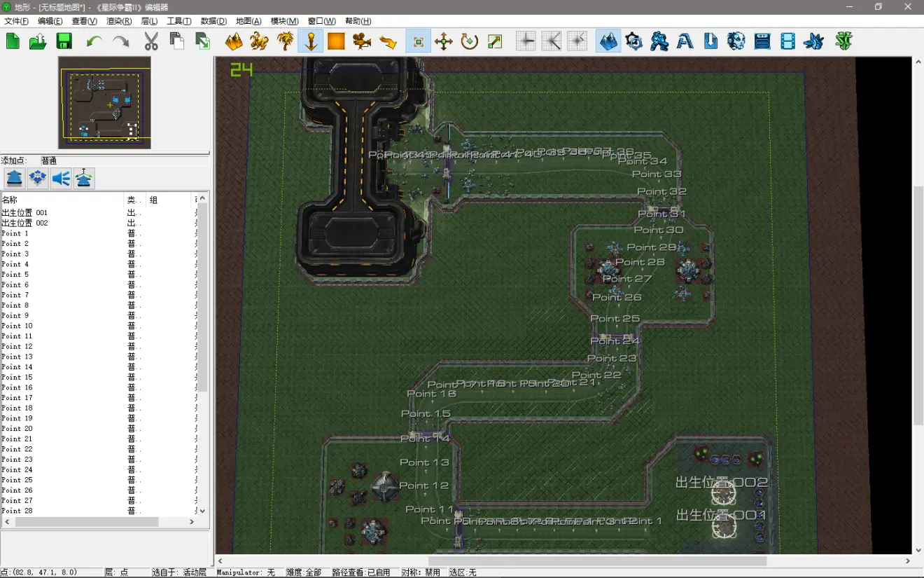The height and width of the screenshot is (578, 924).
Task: Open the Text editor letter A module
Action: pos(685,41)
